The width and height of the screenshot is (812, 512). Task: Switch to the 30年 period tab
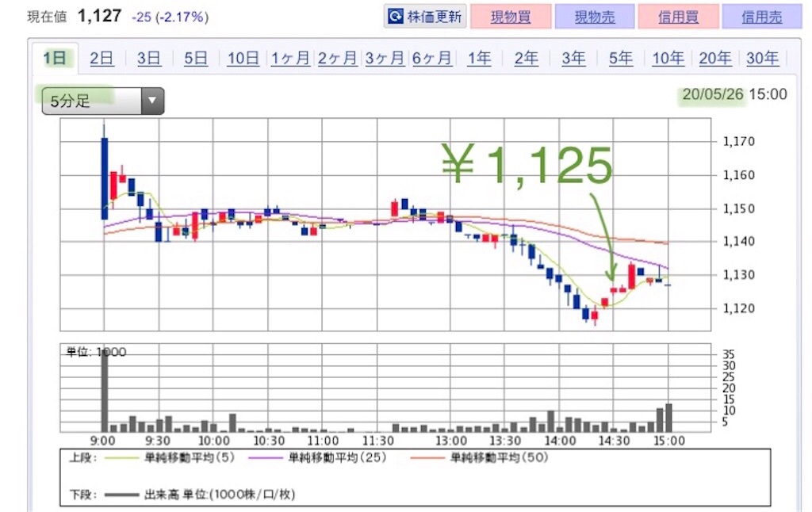click(762, 58)
